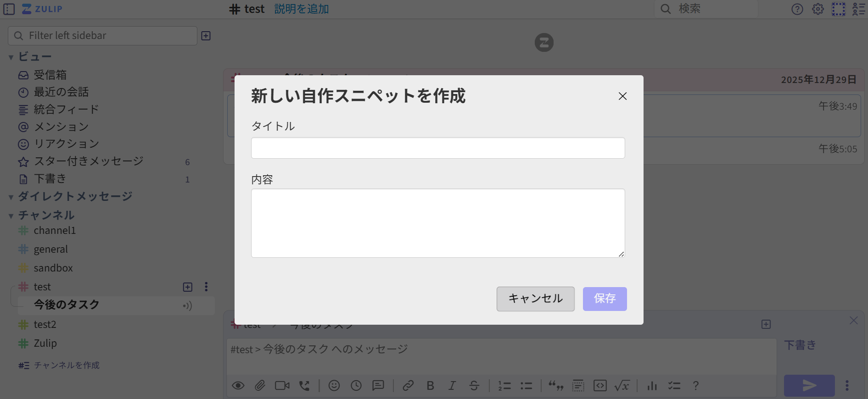This screenshot has height=399, width=868.
Task: Collapse the ビュー section
Action: 11,57
